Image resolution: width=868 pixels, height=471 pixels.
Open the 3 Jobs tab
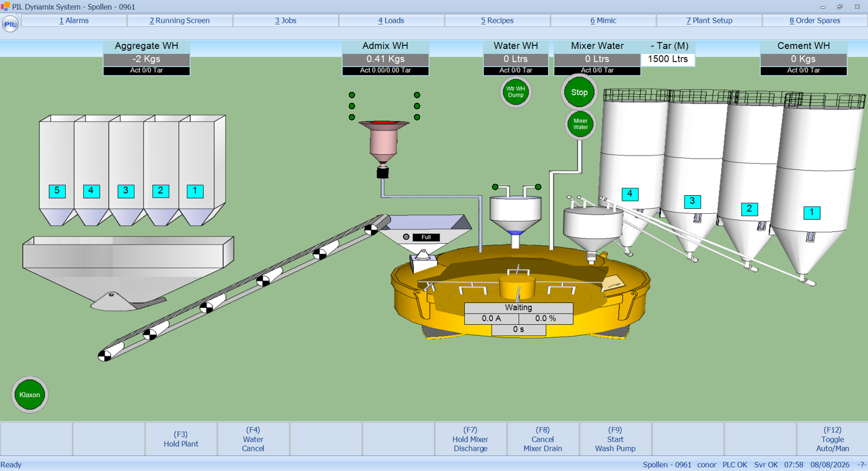click(286, 20)
